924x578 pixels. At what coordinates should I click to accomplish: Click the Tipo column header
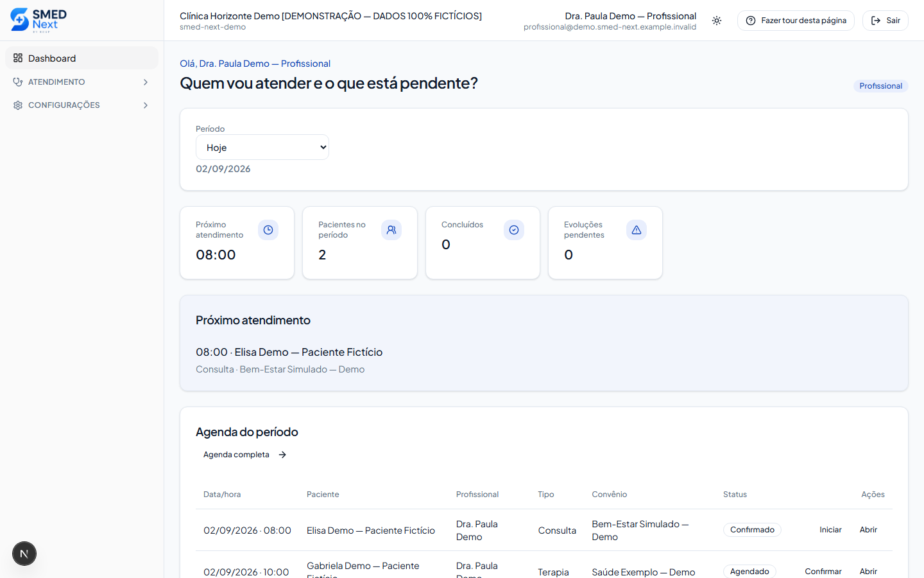pyautogui.click(x=546, y=495)
